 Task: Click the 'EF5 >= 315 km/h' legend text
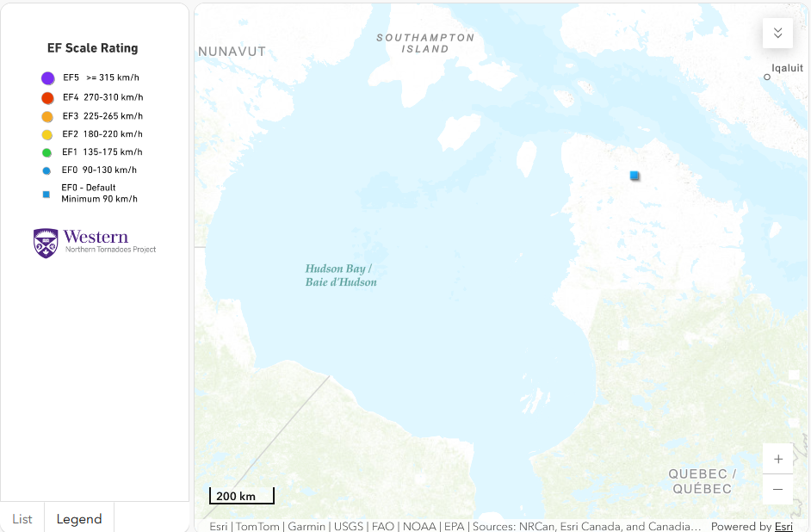click(101, 77)
